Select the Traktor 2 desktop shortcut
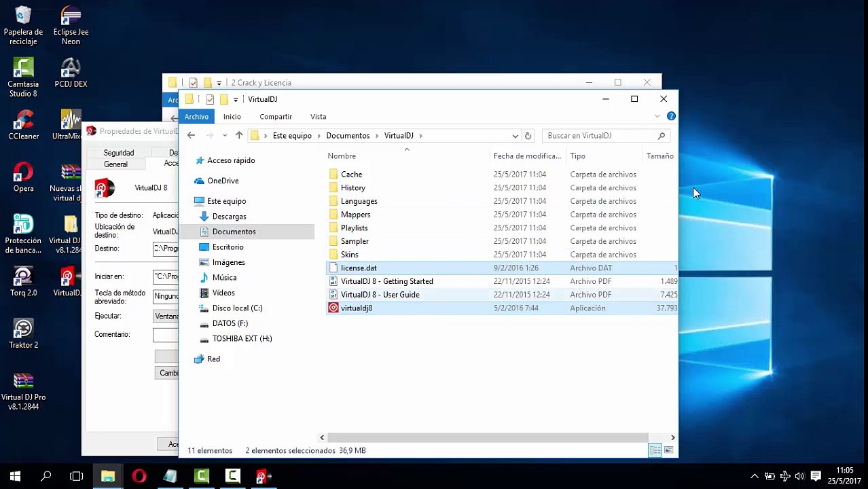Screen dimensions: 868x489 click(23, 333)
